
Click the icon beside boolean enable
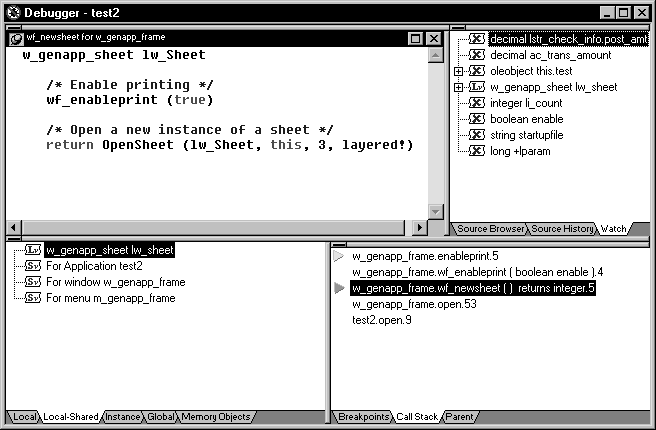pos(477,119)
